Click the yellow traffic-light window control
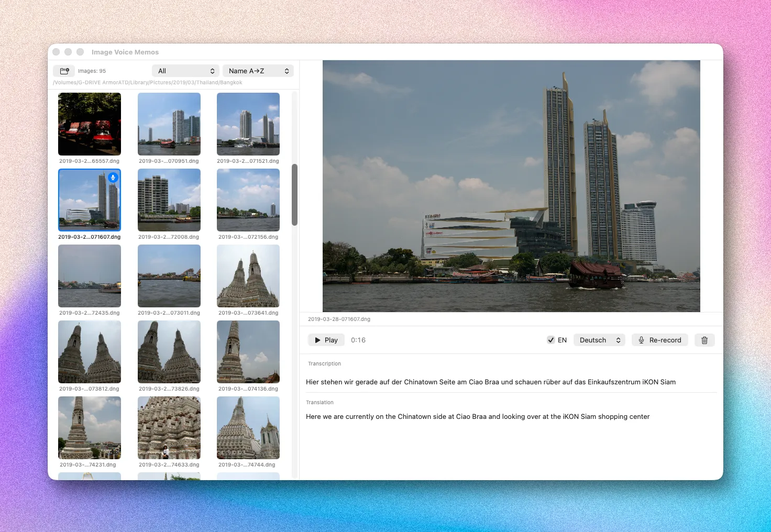Image resolution: width=771 pixels, height=532 pixels. pos(68,52)
